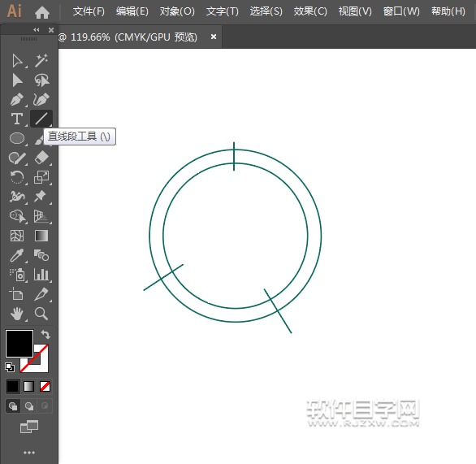Swap fill and stroke colors
Viewport: 476px width, 464px height.
(x=45, y=334)
